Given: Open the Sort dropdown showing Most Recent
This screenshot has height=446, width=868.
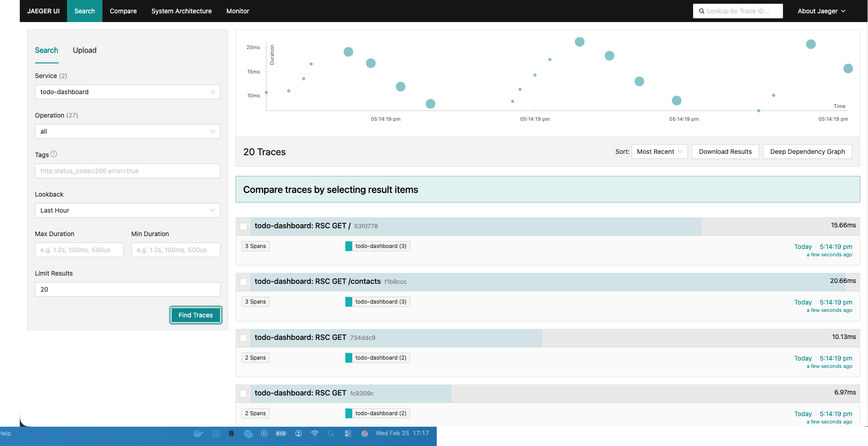Looking at the screenshot, I should (x=659, y=152).
